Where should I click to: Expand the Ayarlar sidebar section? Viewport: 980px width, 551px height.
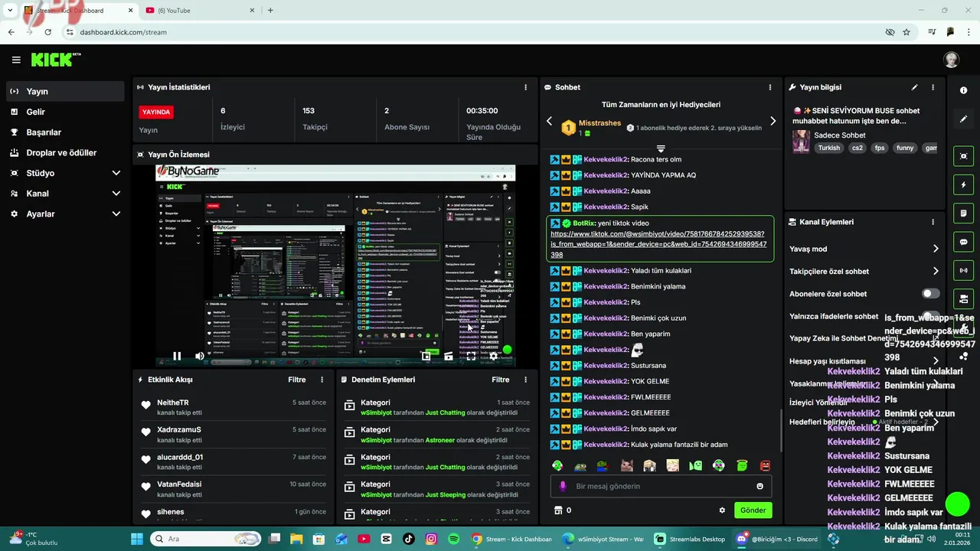coord(116,214)
